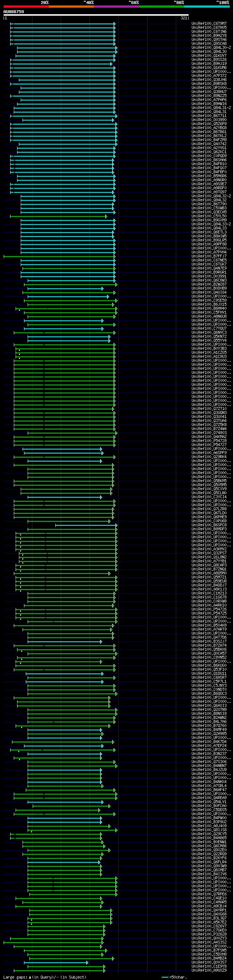Click the UniRef100_Q3TUA4 label
233x980 pixels.
[209, 421]
